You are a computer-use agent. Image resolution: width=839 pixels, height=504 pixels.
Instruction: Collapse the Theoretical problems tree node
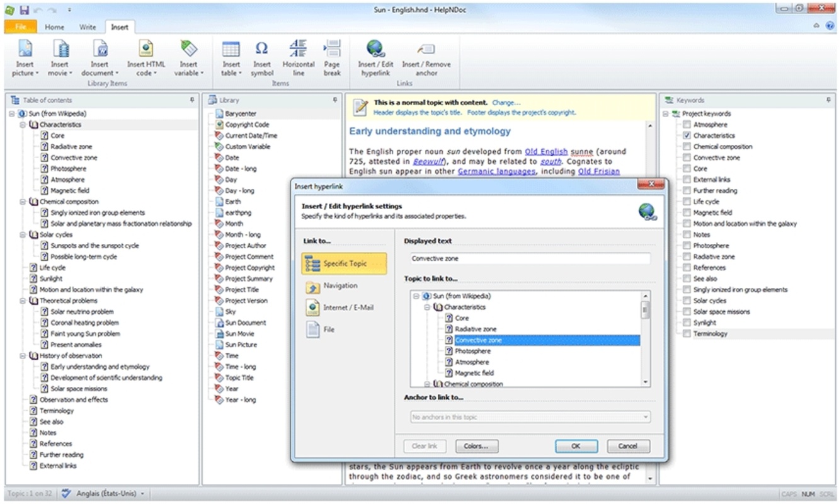(x=23, y=301)
